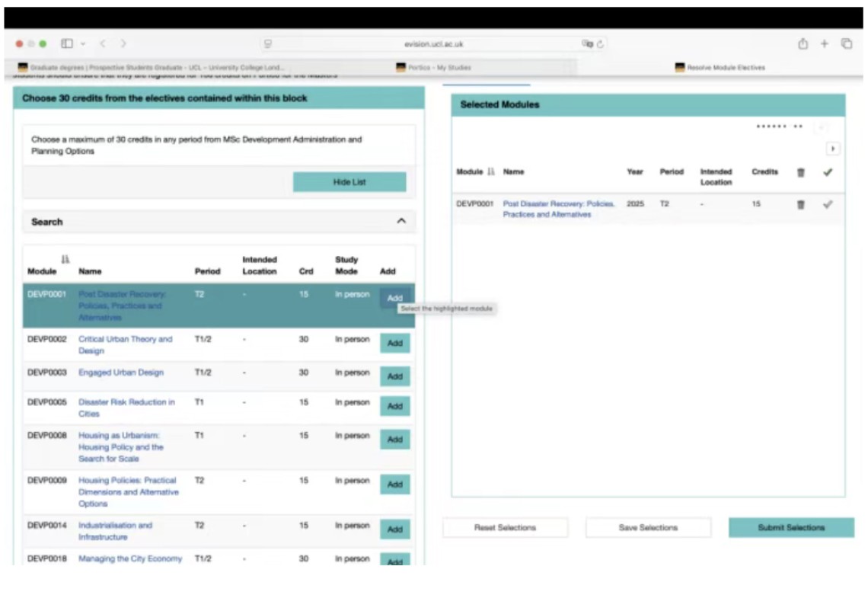868x595 pixels.
Task: Click the Submit Selections button
Action: tap(790, 527)
